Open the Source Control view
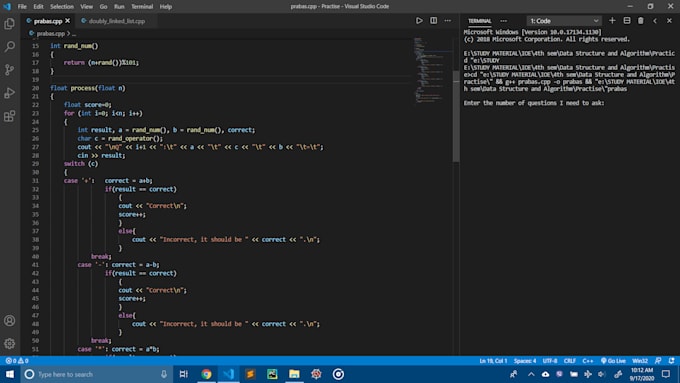The width and height of the screenshot is (680, 383). pyautogui.click(x=10, y=70)
